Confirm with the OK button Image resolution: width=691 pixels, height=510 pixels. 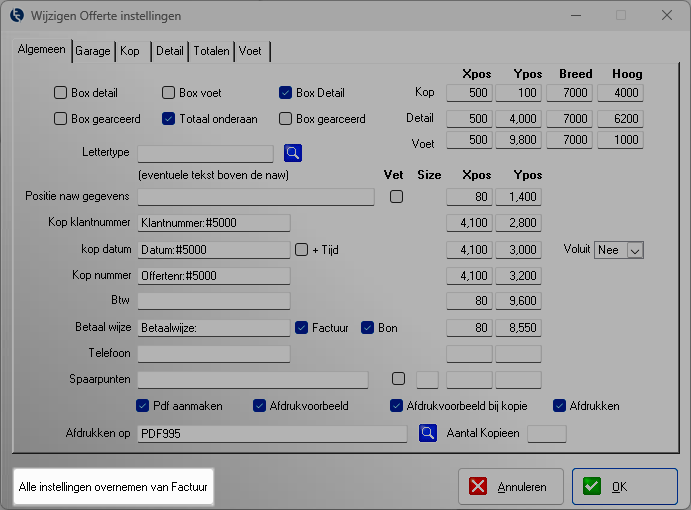624,487
